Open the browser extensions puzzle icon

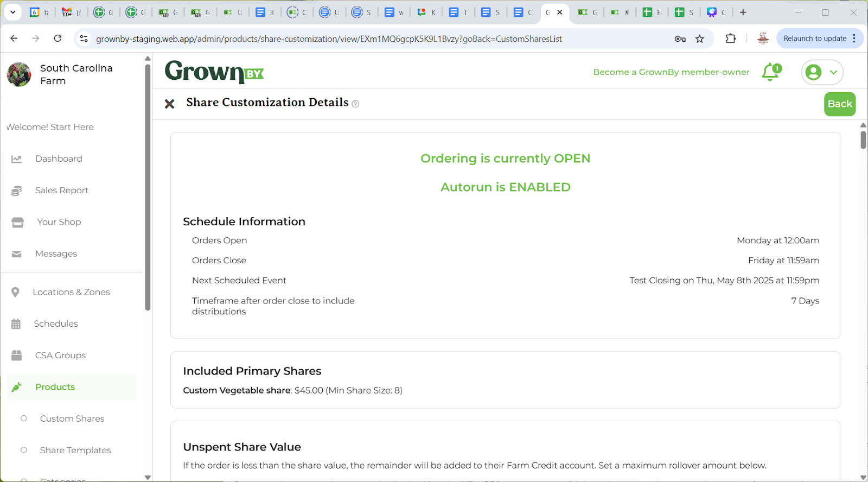pyautogui.click(x=731, y=39)
